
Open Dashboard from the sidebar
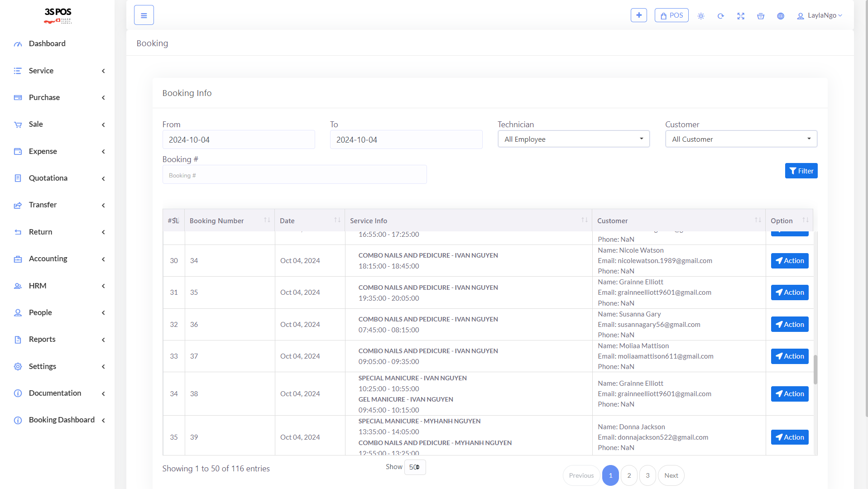(x=47, y=43)
